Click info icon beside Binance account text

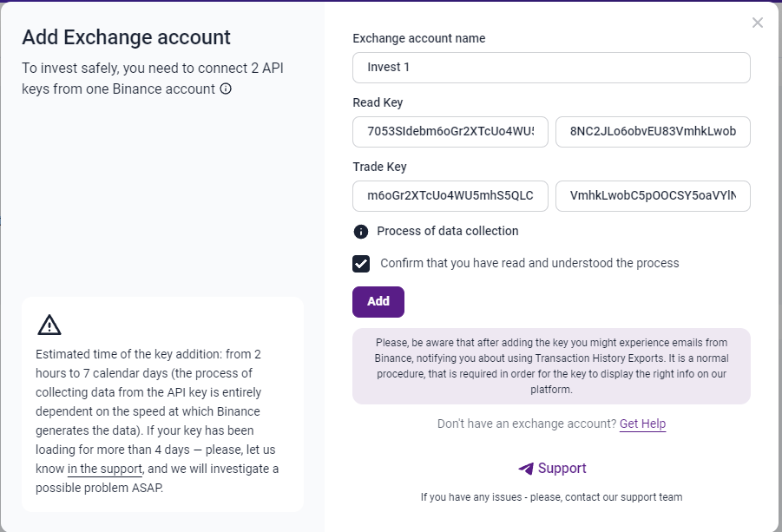(x=226, y=89)
